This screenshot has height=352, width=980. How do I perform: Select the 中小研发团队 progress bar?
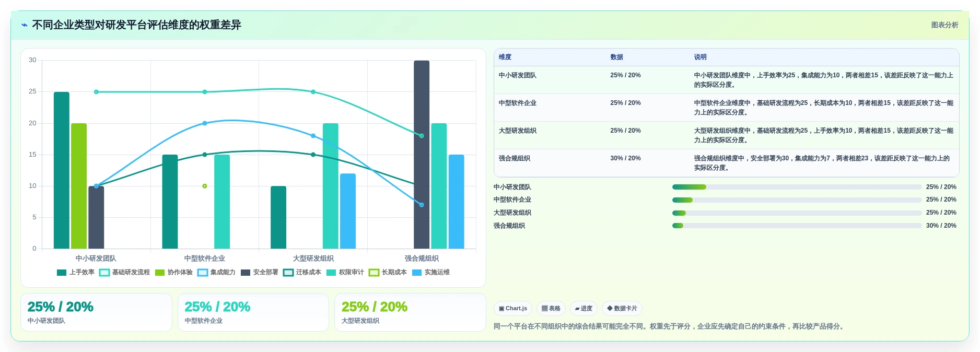(797, 187)
